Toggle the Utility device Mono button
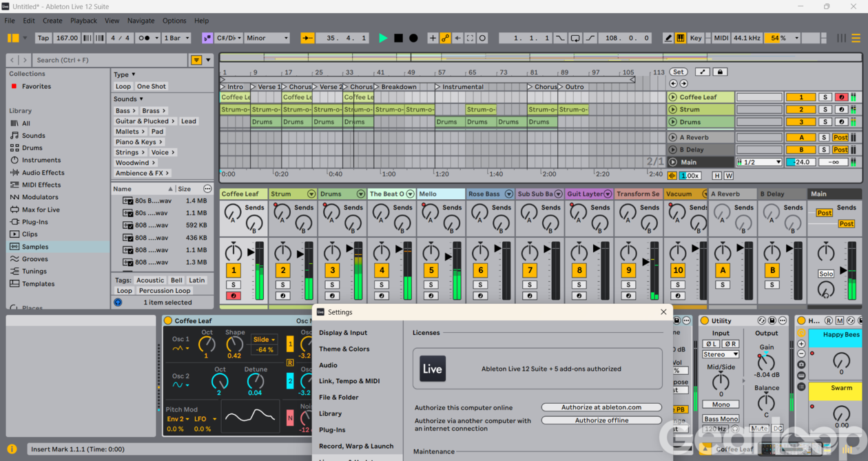Screen dimensions: 868x461 tap(721, 405)
